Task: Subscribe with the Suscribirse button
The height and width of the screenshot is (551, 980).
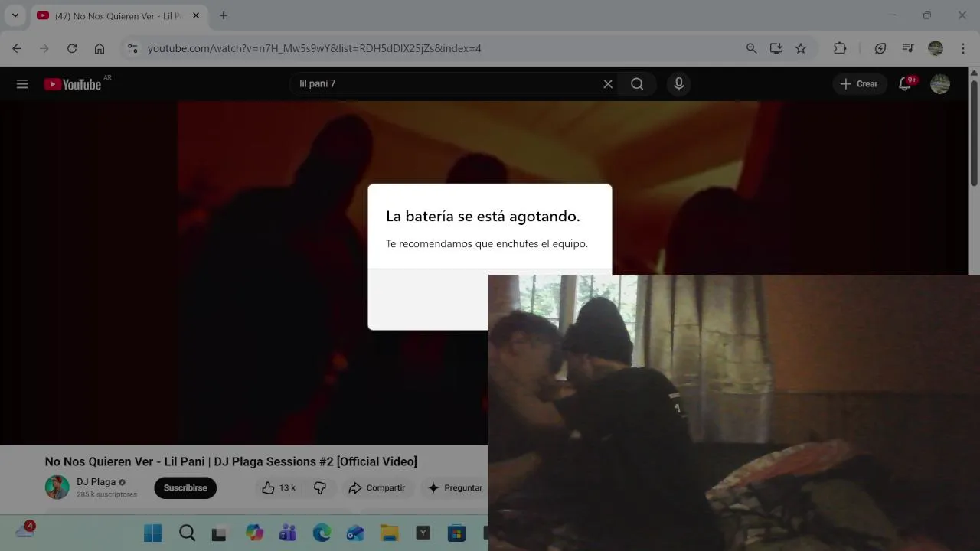Action: click(185, 488)
